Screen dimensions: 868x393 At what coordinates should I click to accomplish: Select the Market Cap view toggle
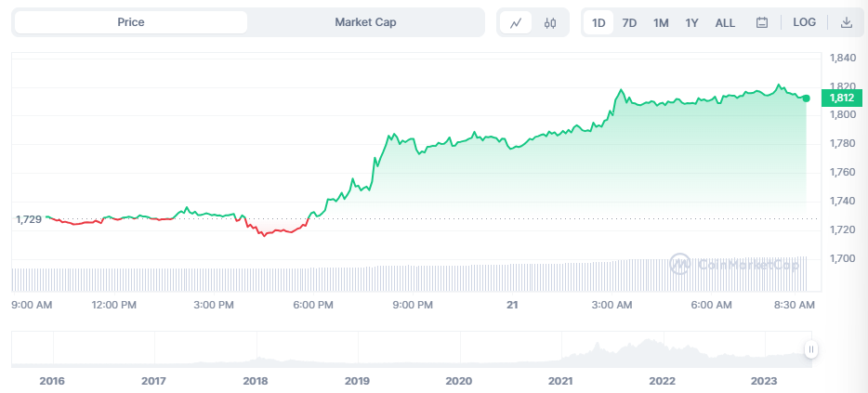tap(365, 22)
